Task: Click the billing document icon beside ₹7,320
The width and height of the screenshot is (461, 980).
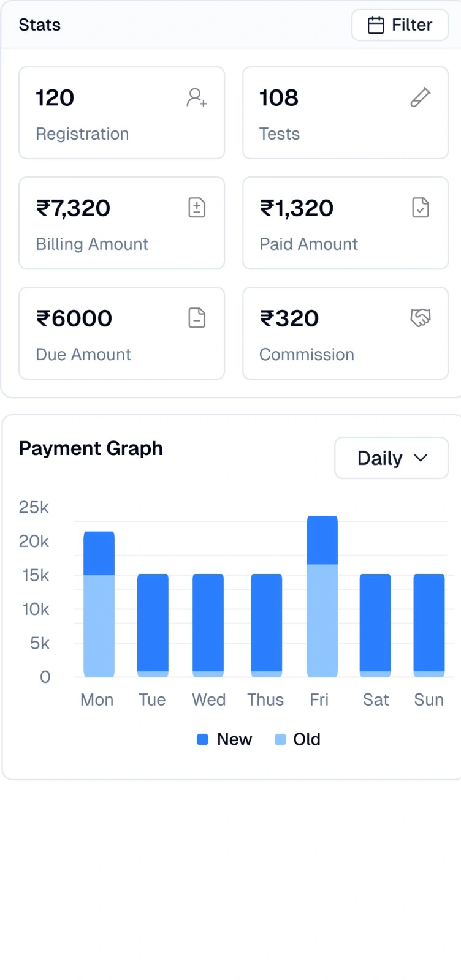Action: tap(196, 207)
